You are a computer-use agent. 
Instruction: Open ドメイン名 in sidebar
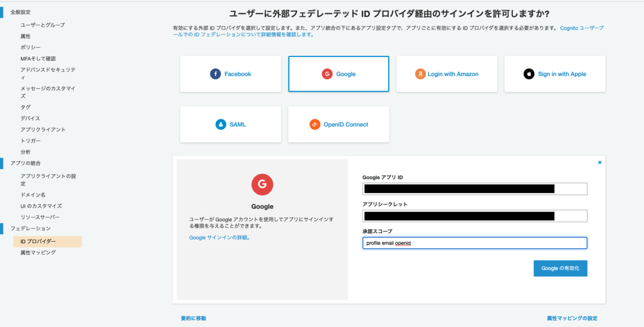point(33,195)
